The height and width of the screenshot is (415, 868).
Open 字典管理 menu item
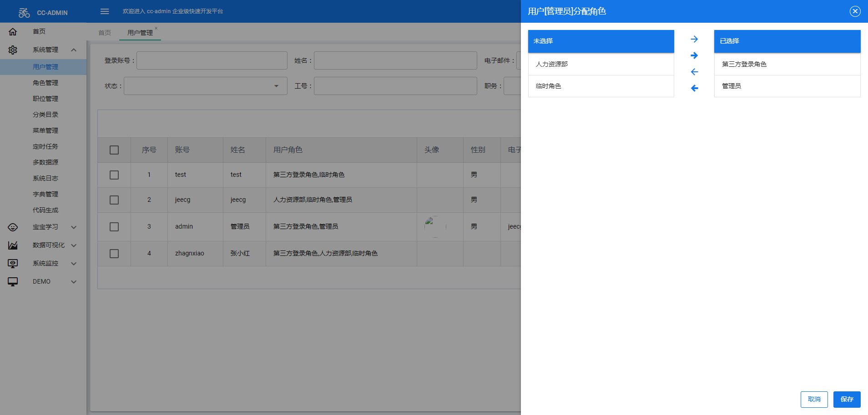[x=43, y=194]
